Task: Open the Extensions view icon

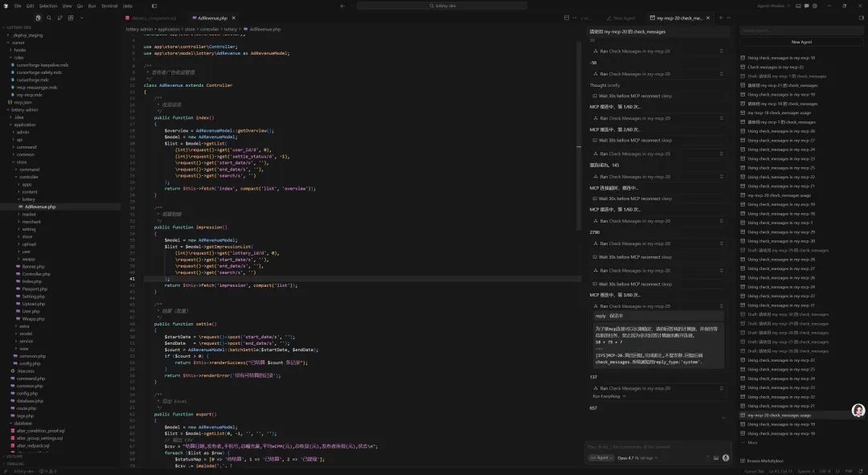Action: tap(72, 17)
